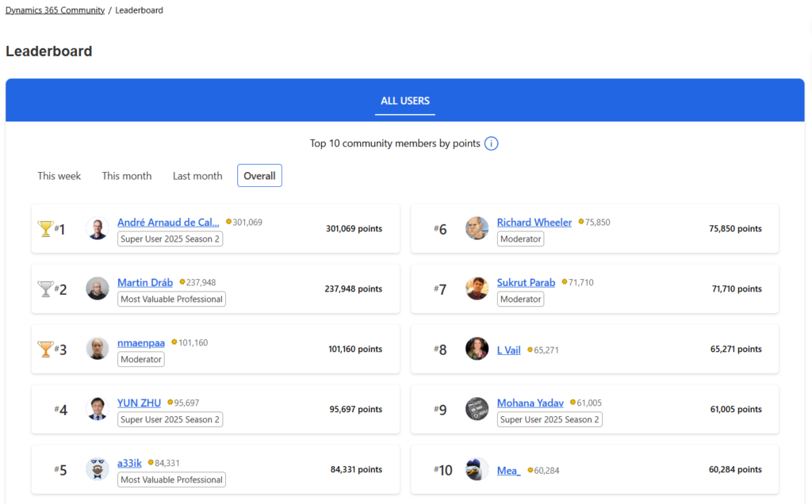
Task: Select the Overall time filter
Action: (x=259, y=176)
